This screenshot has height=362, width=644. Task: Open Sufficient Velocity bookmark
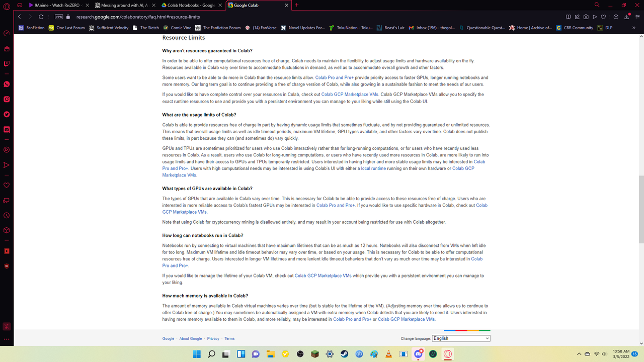[x=108, y=28]
